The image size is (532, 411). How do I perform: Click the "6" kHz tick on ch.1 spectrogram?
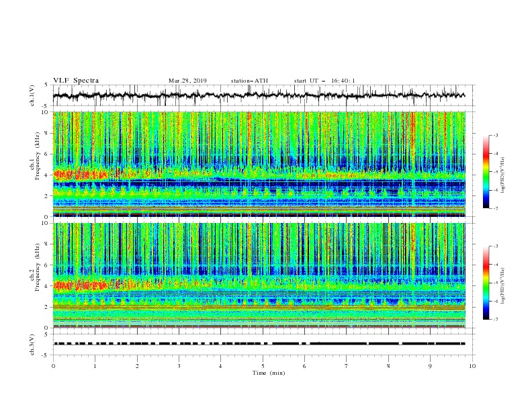[47, 154]
